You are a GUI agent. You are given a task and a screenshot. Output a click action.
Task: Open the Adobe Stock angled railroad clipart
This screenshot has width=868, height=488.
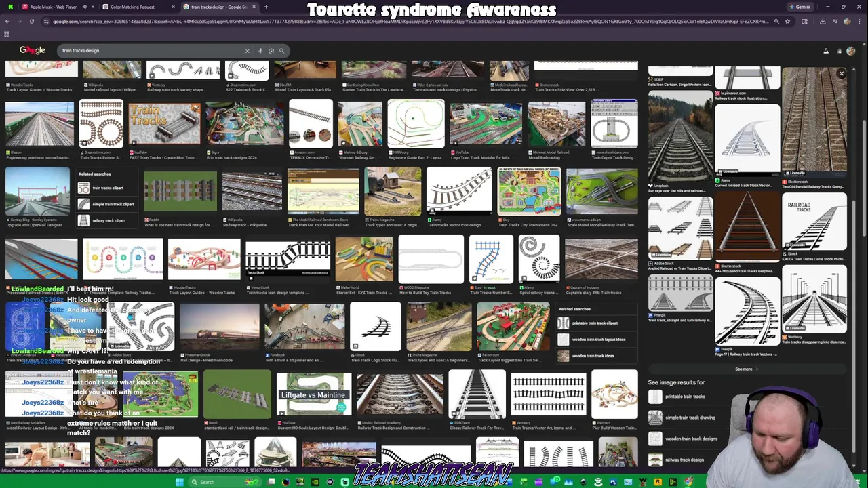680,227
